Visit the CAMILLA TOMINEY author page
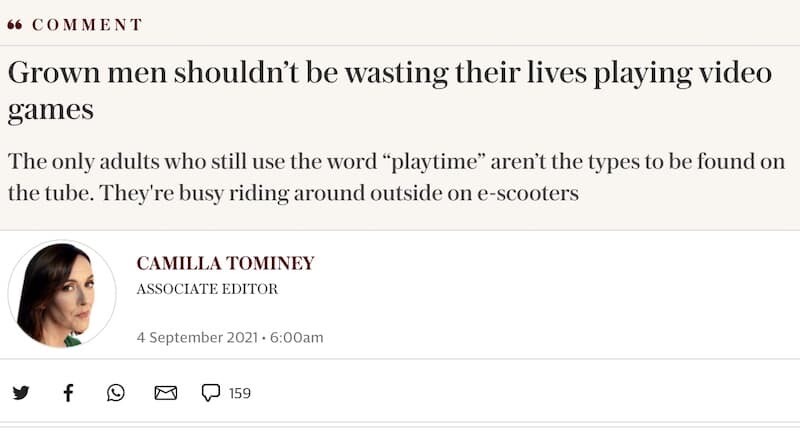The width and height of the screenshot is (800, 436). point(226,263)
